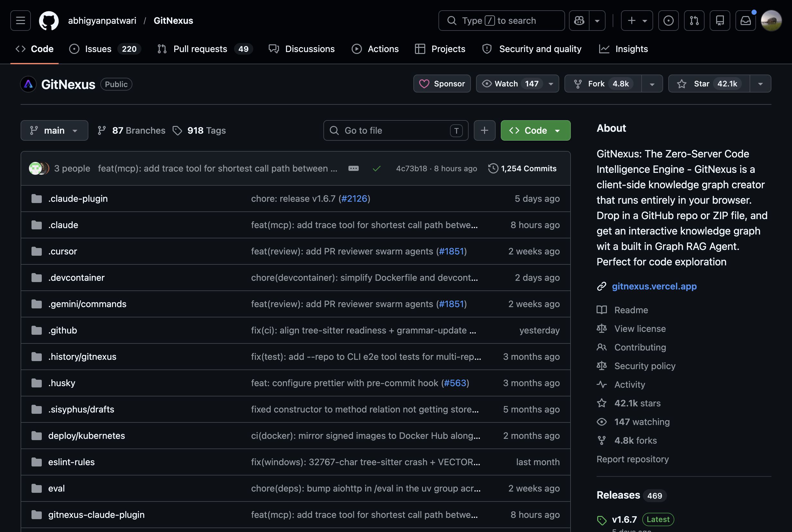
Task: Open the .devcontainer folder
Action: [x=76, y=278]
